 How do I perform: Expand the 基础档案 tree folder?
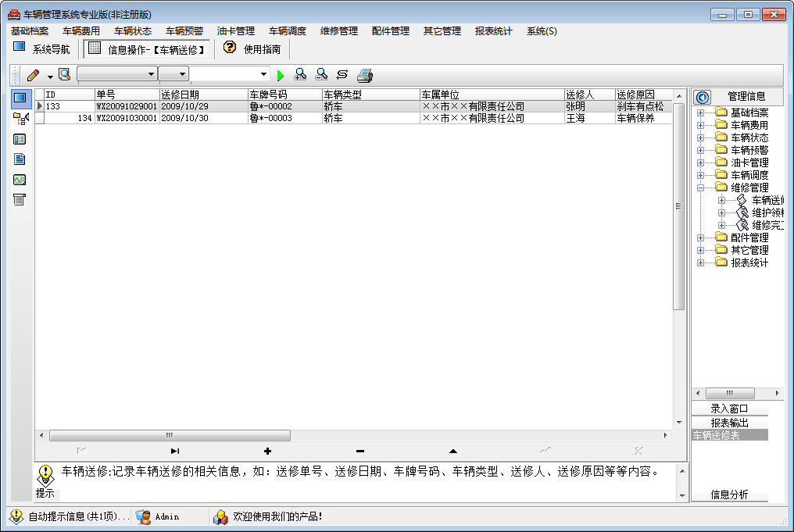700,112
